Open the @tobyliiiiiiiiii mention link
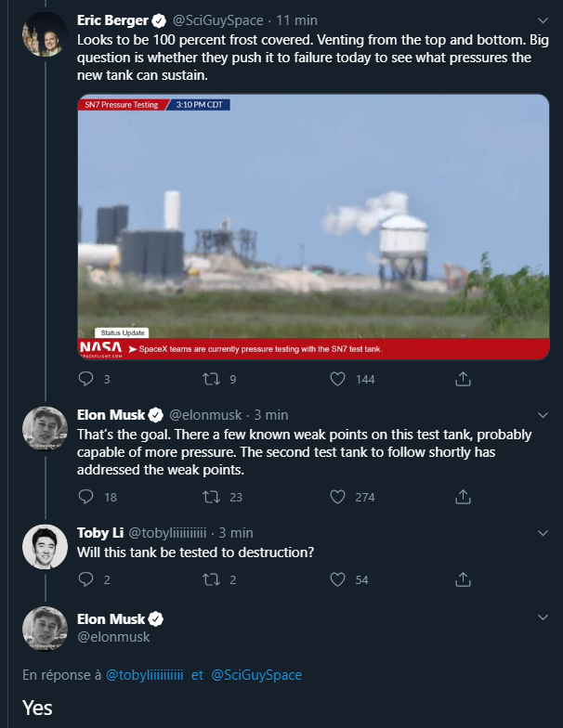This screenshot has width=563, height=728. 144,675
